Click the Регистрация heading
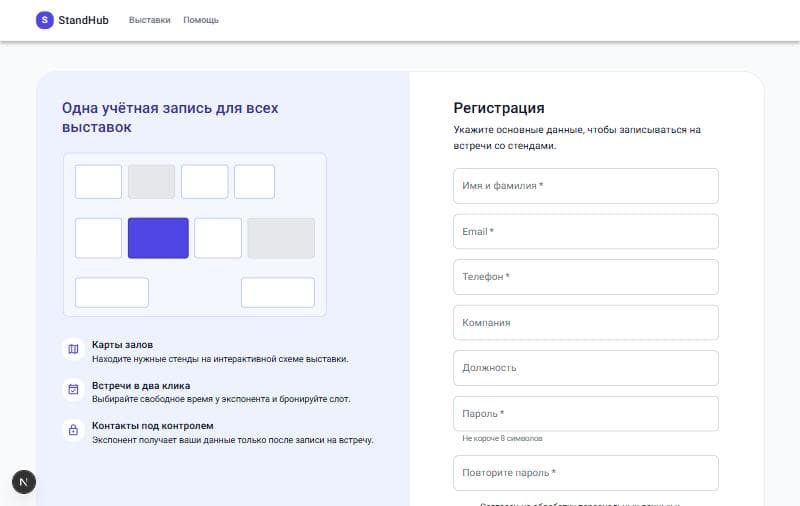The width and height of the screenshot is (800, 506). point(499,108)
